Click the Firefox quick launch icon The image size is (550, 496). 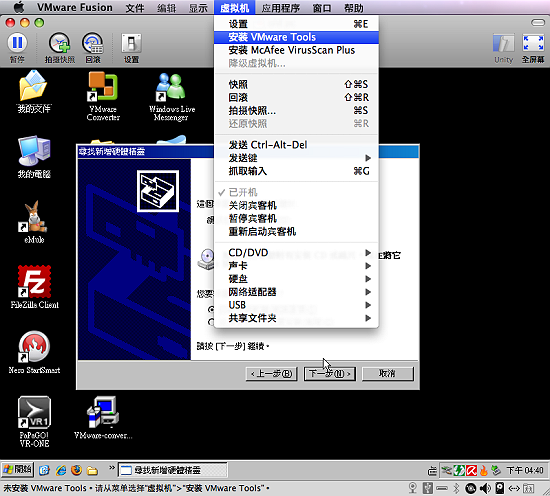pyautogui.click(x=76, y=470)
